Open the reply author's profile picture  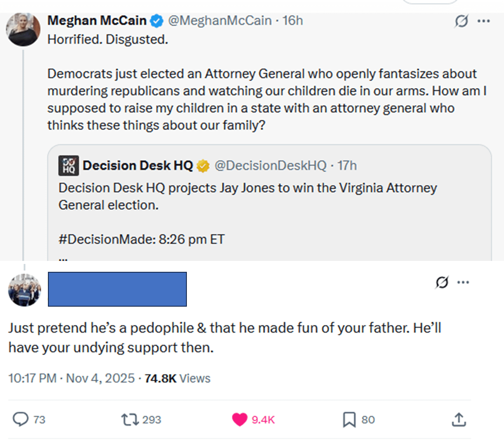pyautogui.click(x=24, y=290)
